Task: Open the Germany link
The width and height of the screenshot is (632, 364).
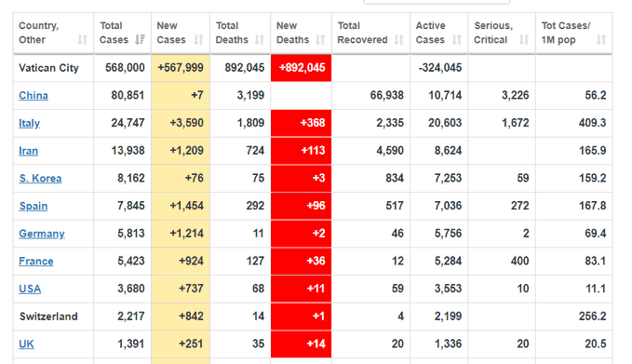Action: [42, 234]
